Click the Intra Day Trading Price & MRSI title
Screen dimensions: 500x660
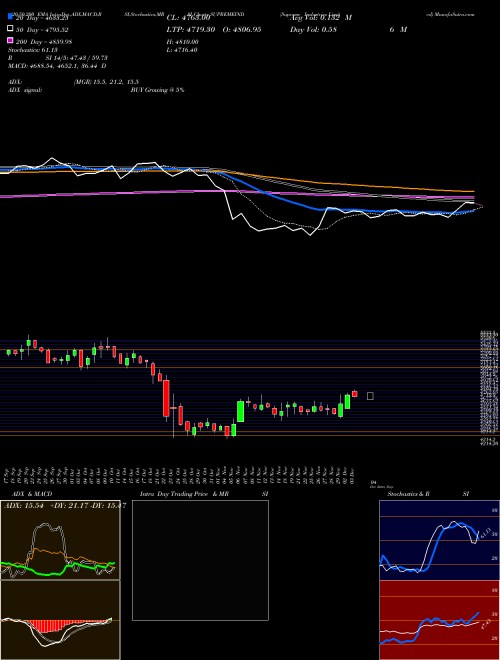pos(204,494)
